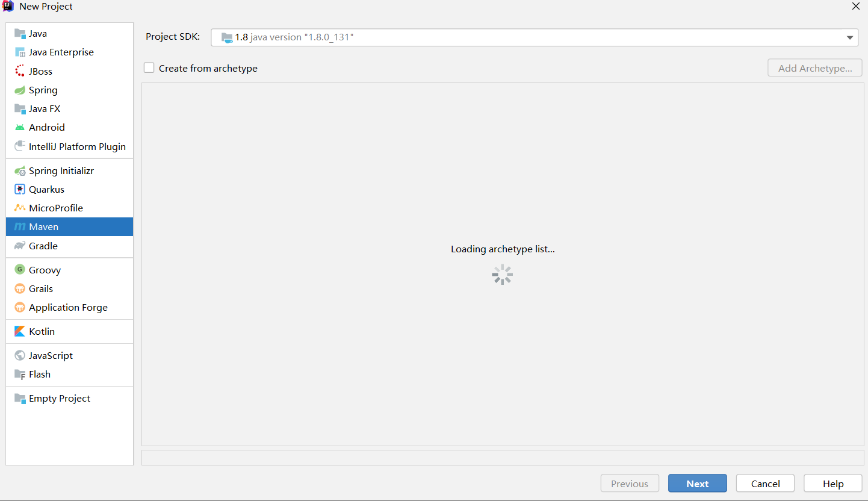868x501 pixels.
Task: Click the Java FX folder icon
Action: pyautogui.click(x=20, y=109)
